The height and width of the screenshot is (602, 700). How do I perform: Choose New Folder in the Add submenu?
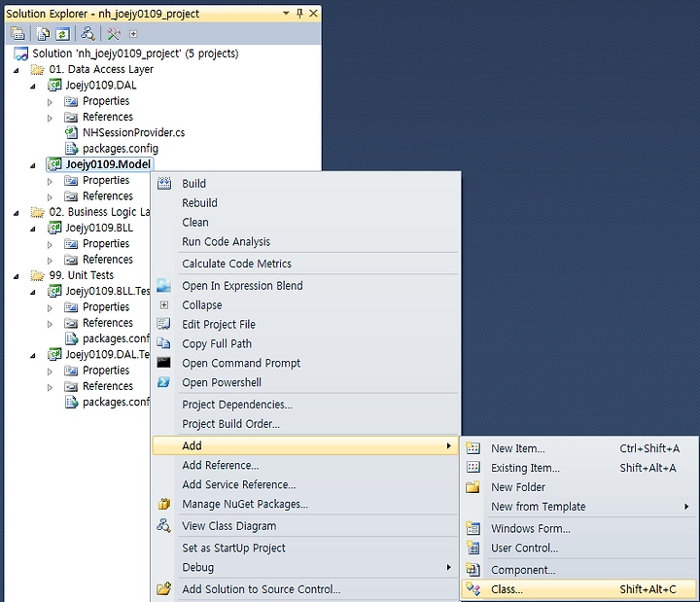point(579,487)
